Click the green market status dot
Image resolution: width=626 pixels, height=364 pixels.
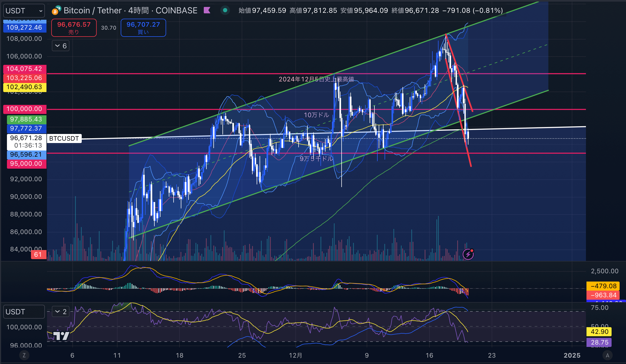[225, 10]
